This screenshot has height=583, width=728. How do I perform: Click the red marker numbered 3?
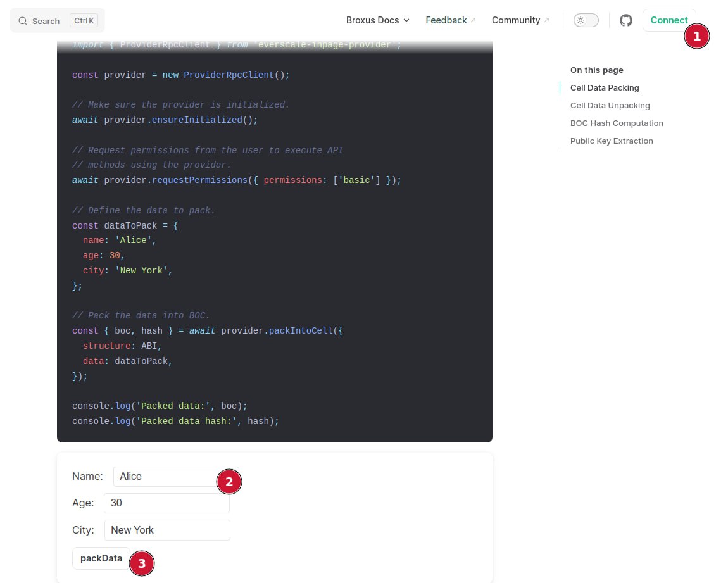tap(142, 563)
